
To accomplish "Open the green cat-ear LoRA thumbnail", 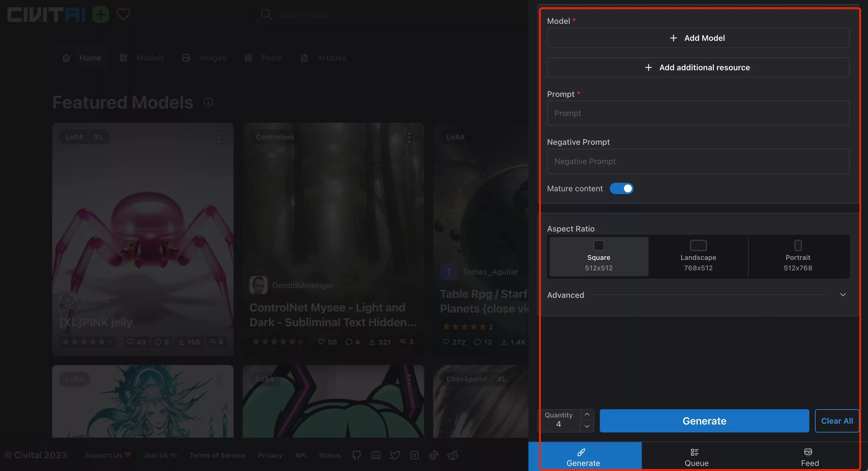I will pos(333,401).
